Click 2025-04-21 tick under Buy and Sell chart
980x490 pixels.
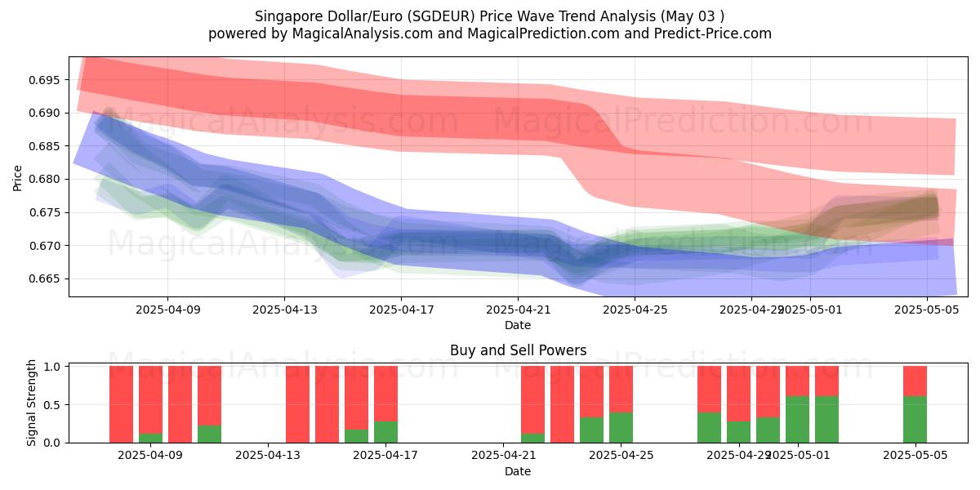503,456
